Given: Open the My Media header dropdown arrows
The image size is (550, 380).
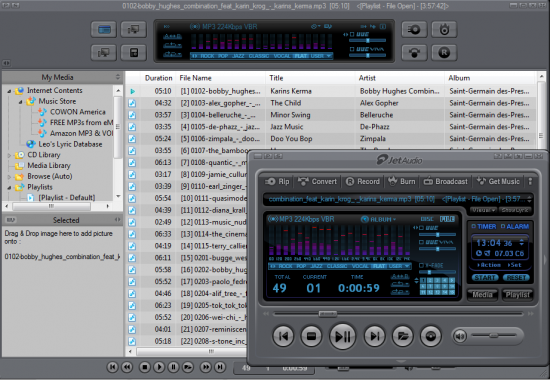Looking at the screenshot, I should [x=118, y=77].
